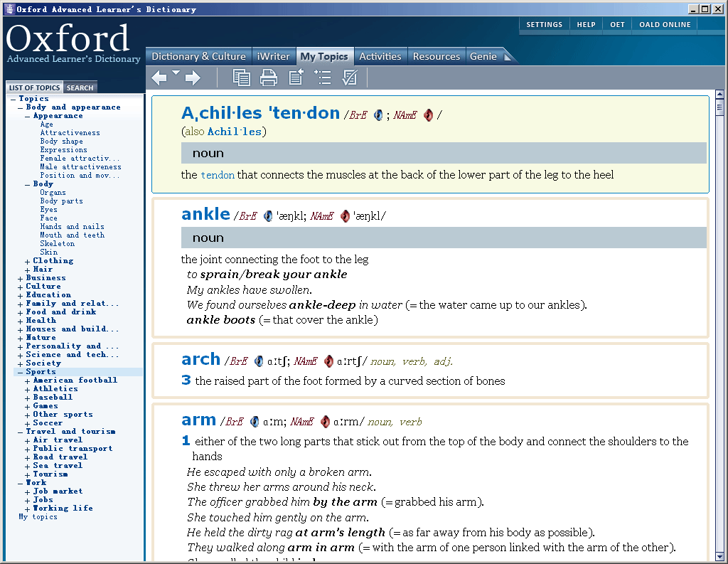
Task: Select the Soccer topic
Action: tap(48, 423)
